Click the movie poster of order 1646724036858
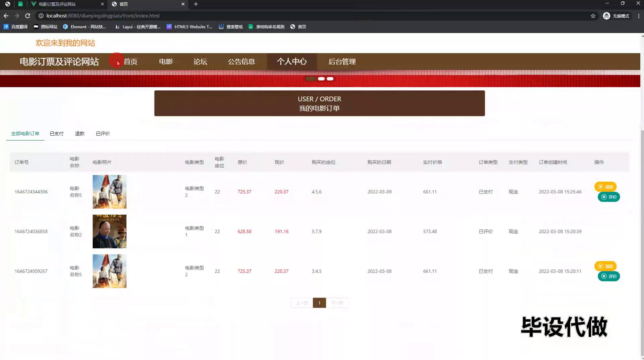Screen dimensions: 644x360 click(109, 231)
